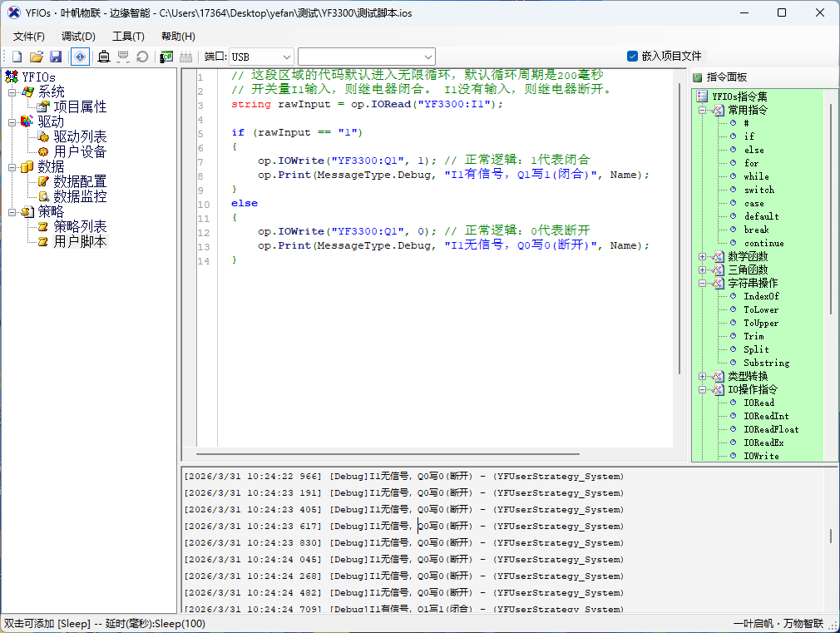Open the 调试(D) menu
This screenshot has height=633, width=840.
pos(78,36)
